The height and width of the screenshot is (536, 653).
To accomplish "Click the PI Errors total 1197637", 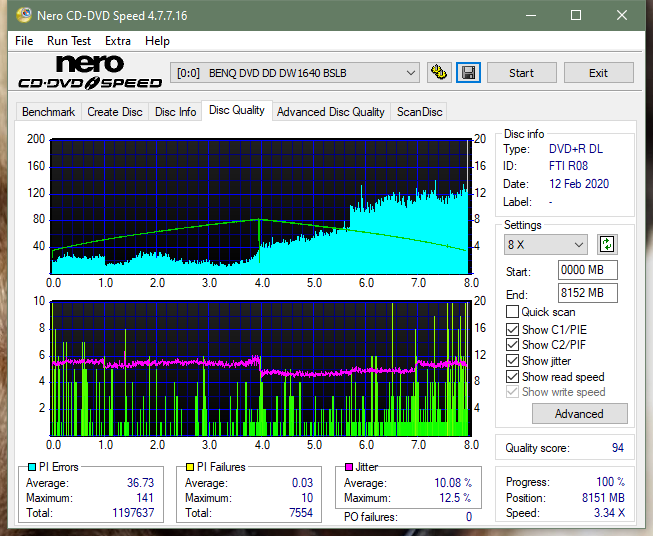I will pyautogui.click(x=133, y=513).
